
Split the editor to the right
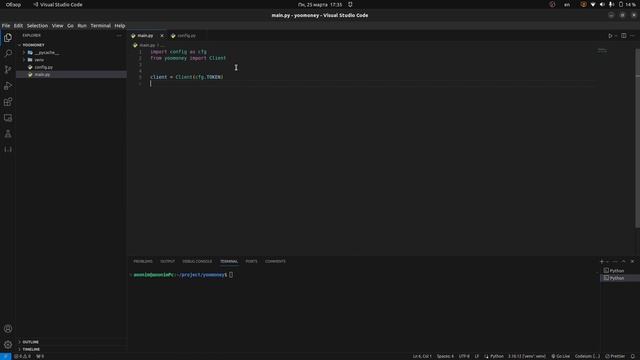pos(624,36)
